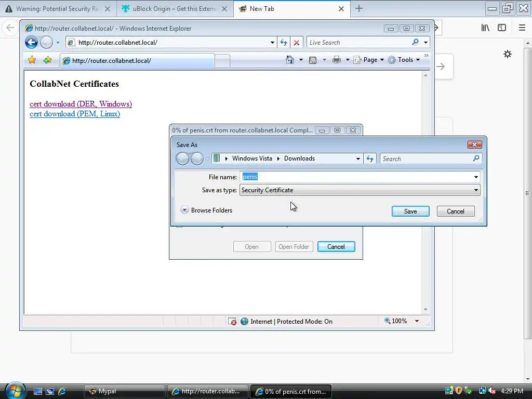Click the Windows Start orb

(15, 391)
